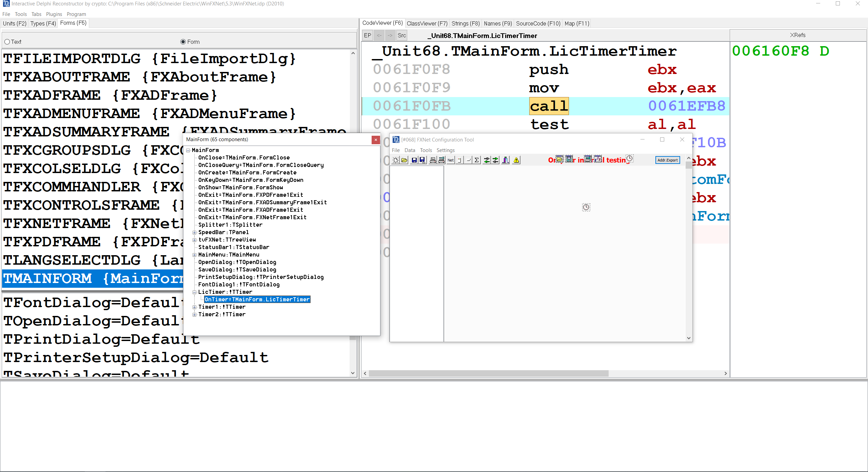Click the Net button in FXNet toolbar

pos(451,160)
